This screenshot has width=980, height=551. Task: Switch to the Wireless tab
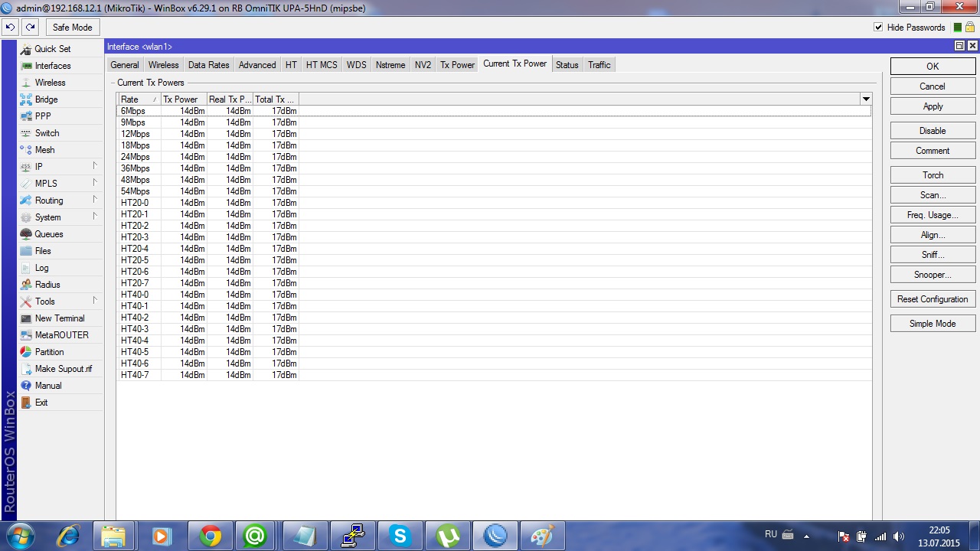click(x=163, y=65)
